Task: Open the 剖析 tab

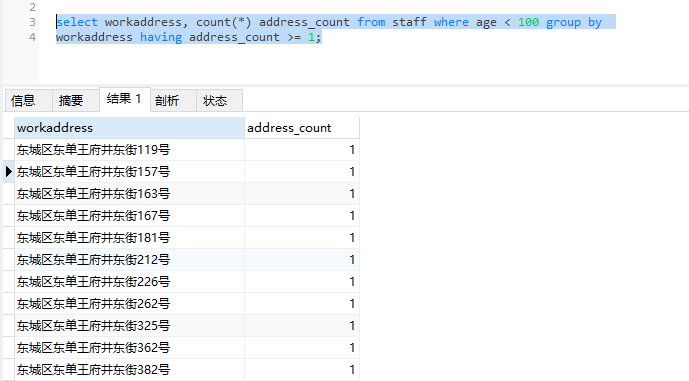Action: click(173, 101)
